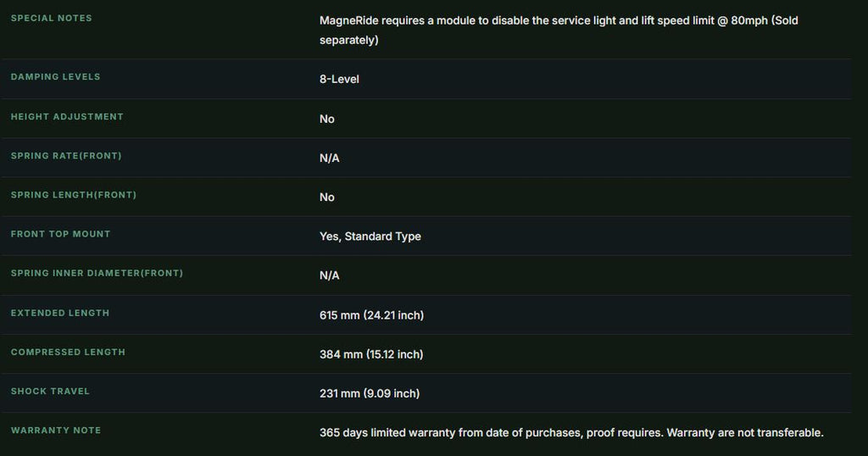
Task: Click the 365 days limited warranty text
Action: (x=571, y=433)
